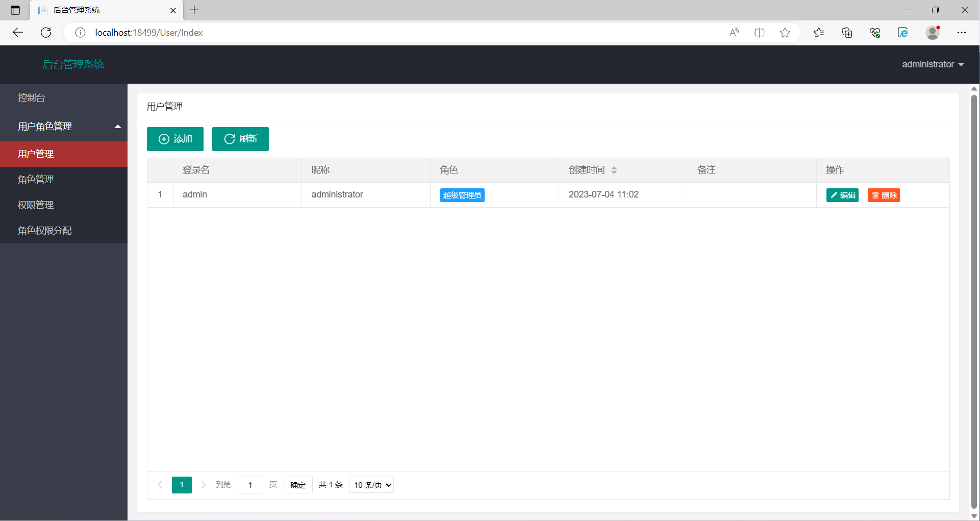
Task: Delete the admin user with 删除
Action: pos(884,195)
